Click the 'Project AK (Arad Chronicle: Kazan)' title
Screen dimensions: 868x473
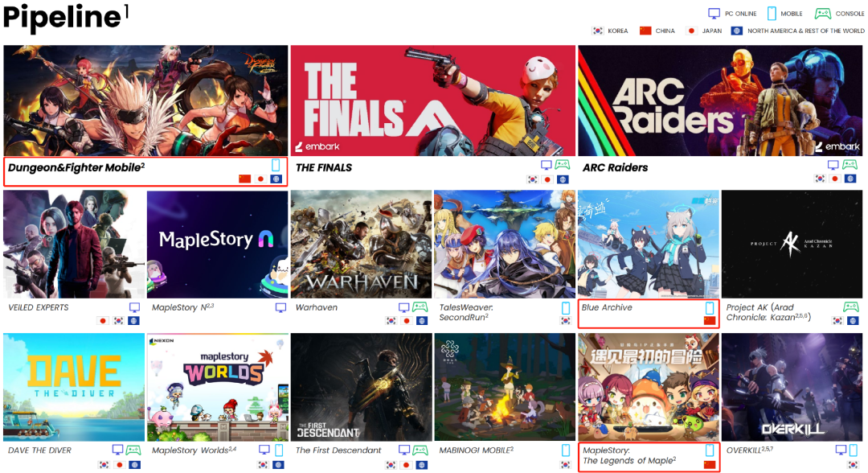tap(769, 312)
